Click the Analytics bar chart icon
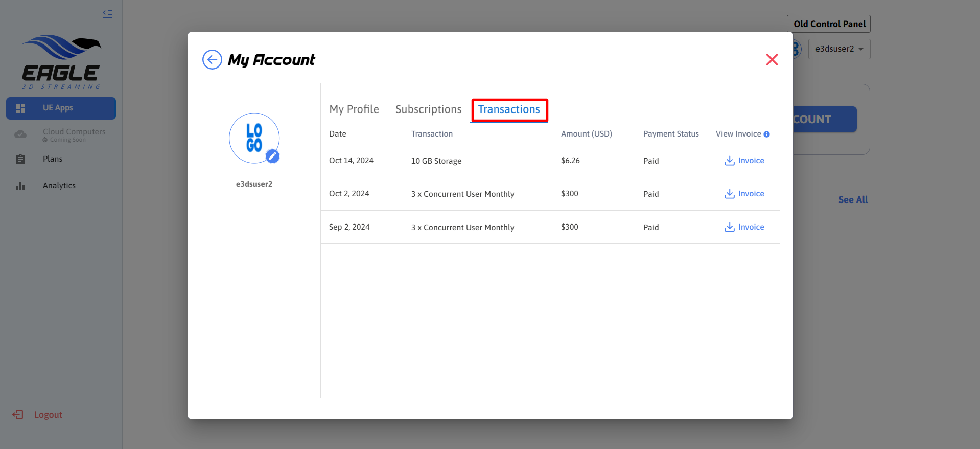 pos(20,186)
